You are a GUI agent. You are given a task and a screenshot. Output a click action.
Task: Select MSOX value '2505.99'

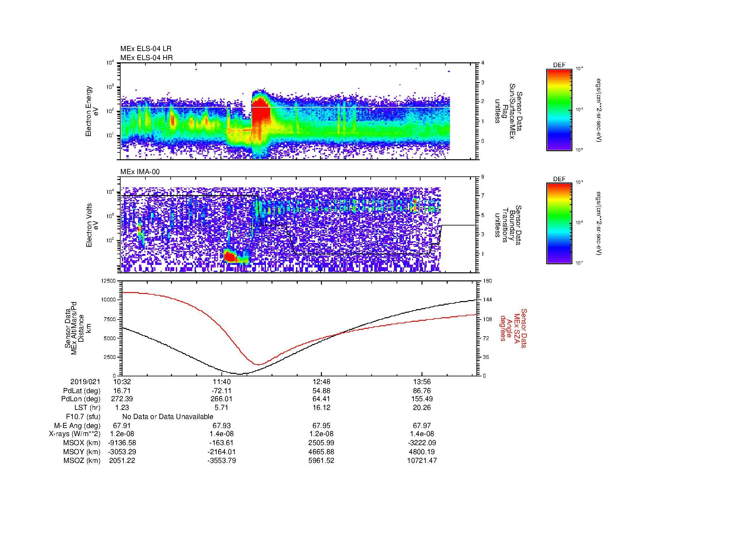point(321,443)
